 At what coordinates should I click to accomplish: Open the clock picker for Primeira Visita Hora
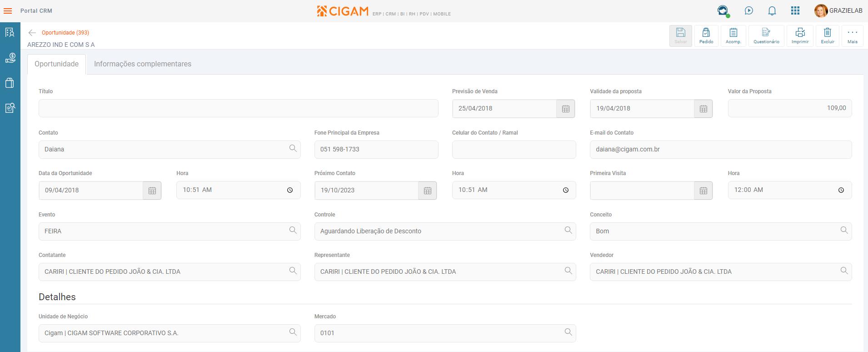coord(841,190)
